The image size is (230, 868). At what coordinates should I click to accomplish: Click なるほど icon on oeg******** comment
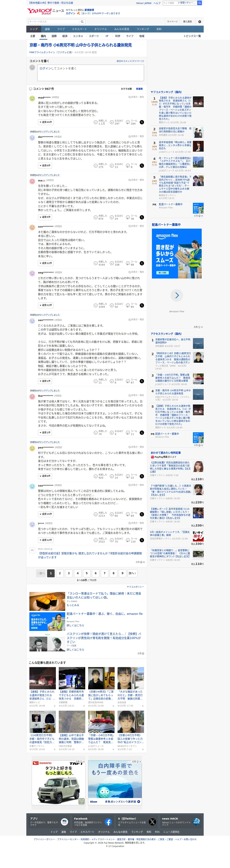coord(112,305)
